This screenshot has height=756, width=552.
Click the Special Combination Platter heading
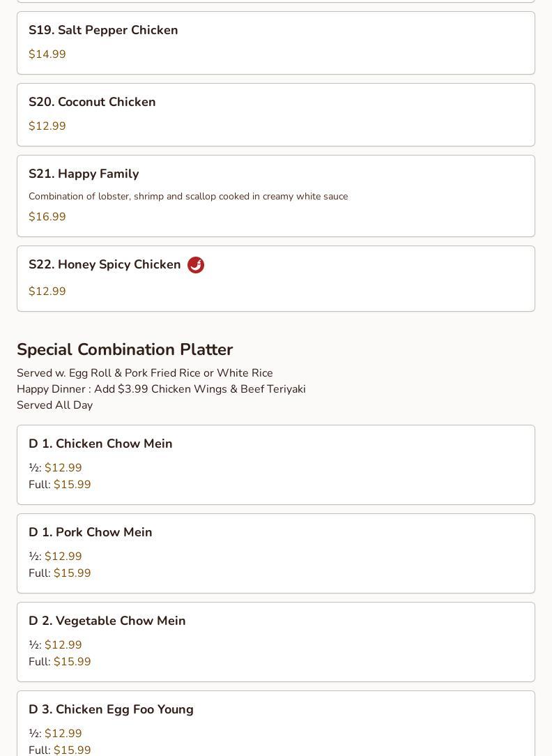125,349
